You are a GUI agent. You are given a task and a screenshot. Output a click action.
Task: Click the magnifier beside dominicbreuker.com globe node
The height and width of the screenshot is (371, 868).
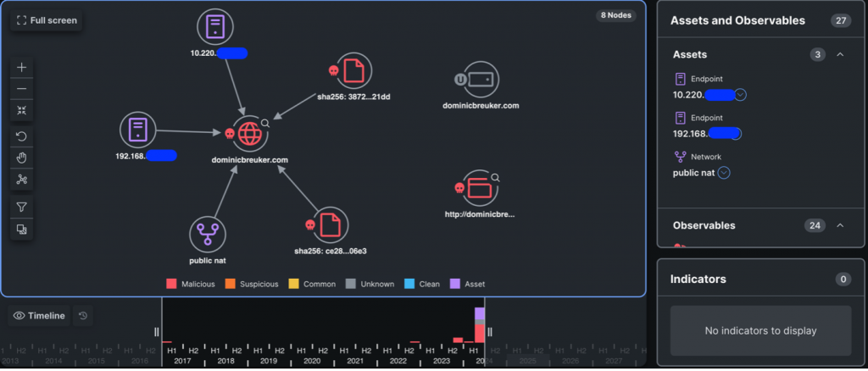(265, 123)
